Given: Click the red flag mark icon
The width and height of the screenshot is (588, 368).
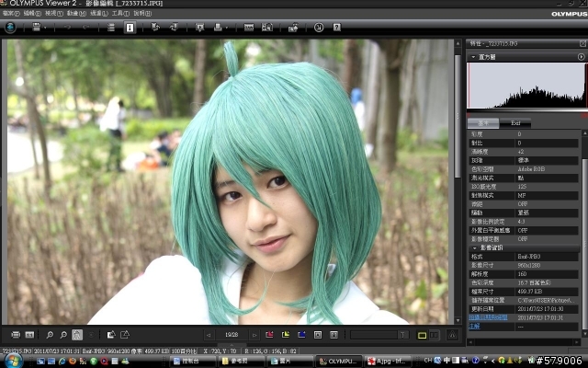Looking at the screenshot, I should pyautogui.click(x=269, y=335).
